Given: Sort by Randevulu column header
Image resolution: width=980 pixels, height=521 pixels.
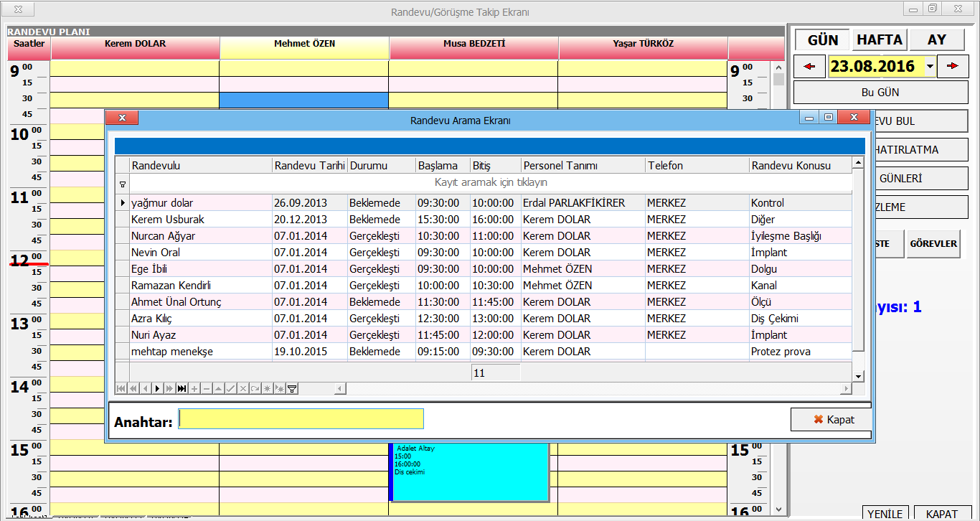Looking at the screenshot, I should [200, 166].
